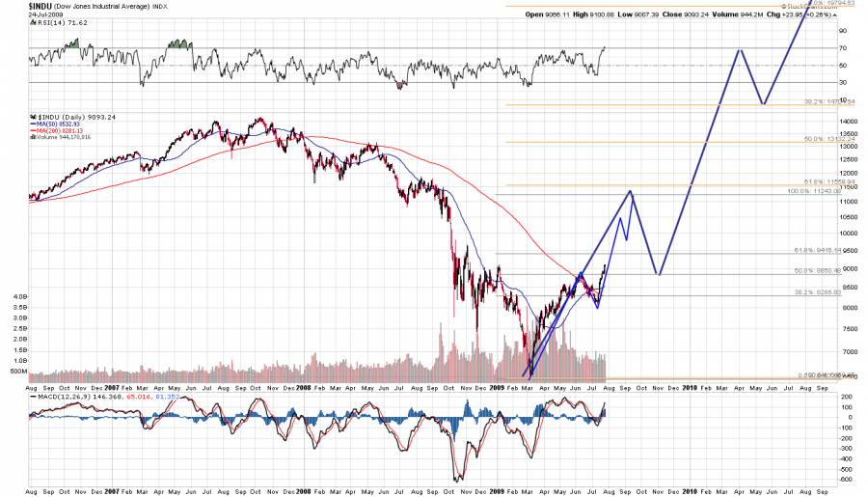Click the 2009 year label under MACD panel

click(x=497, y=491)
